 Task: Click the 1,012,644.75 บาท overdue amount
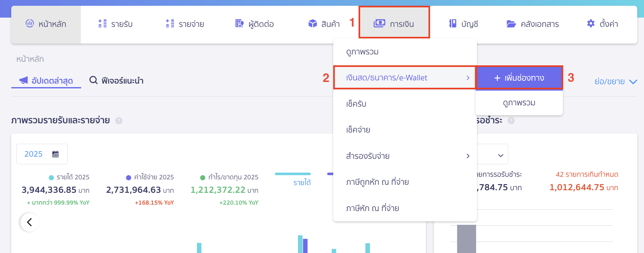pos(584,187)
